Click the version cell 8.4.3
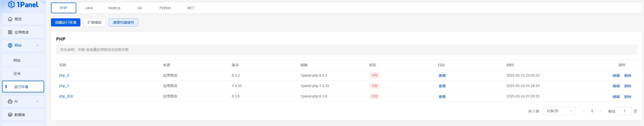 [x=236, y=75]
